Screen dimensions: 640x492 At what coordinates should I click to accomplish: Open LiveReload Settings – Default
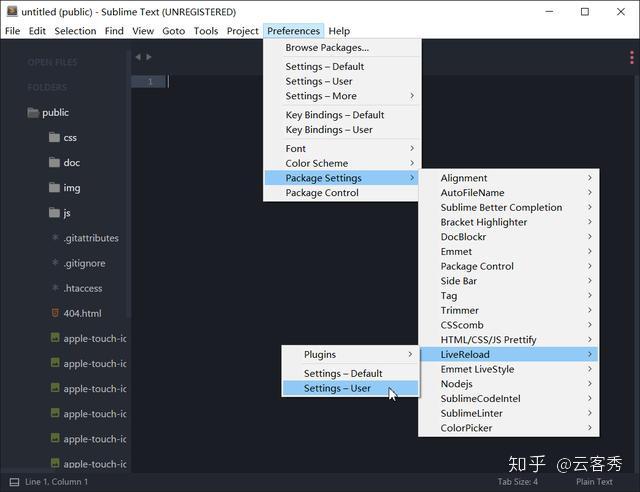(350, 374)
